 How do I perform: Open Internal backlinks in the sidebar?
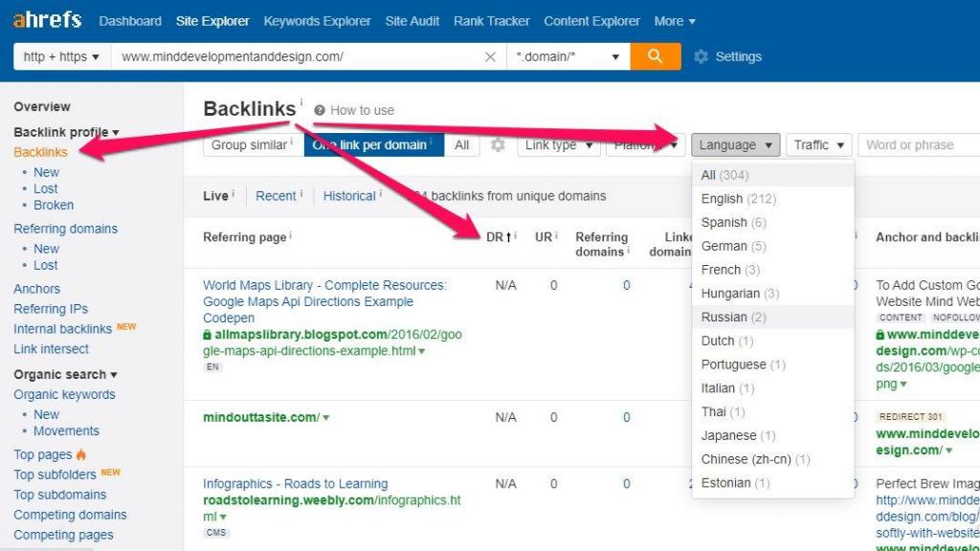[x=62, y=329]
